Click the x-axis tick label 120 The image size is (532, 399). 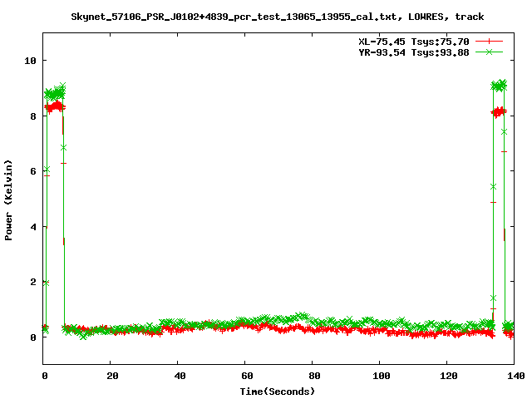[x=449, y=376]
